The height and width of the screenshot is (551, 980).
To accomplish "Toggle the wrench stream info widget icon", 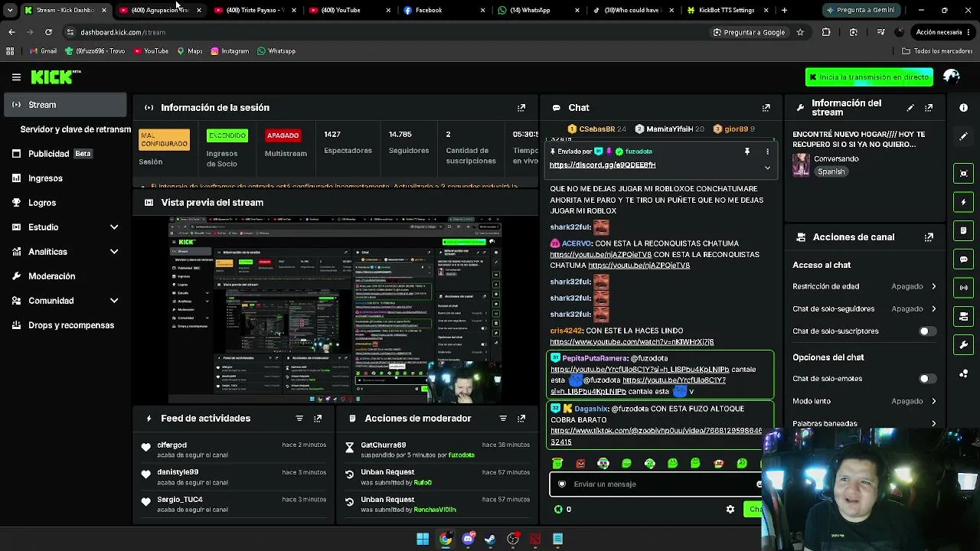I will [964, 345].
